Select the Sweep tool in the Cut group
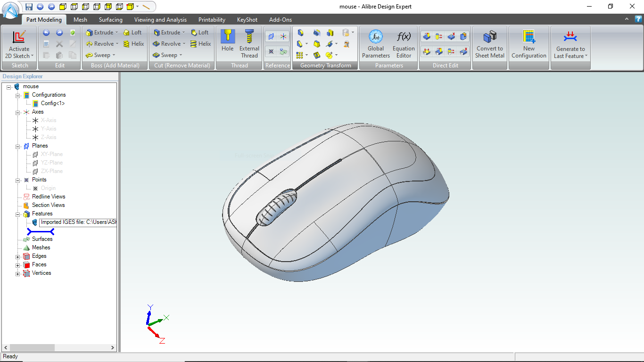This screenshot has width=644, height=362. pyautogui.click(x=165, y=55)
